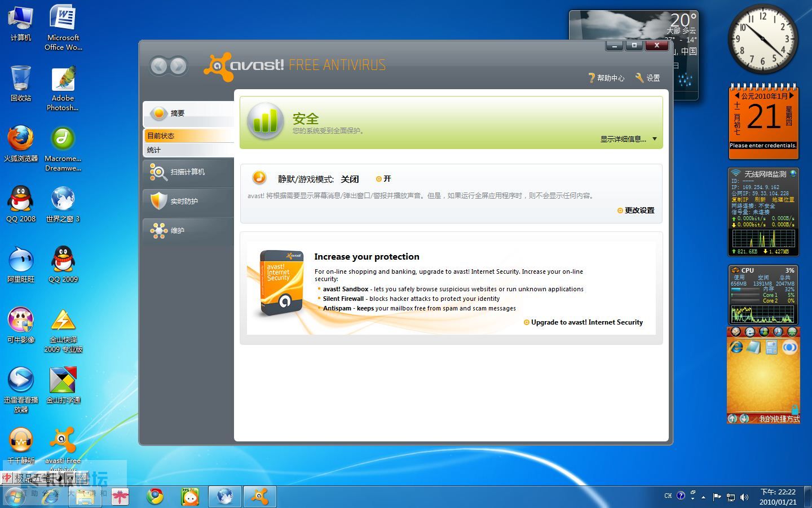
Task: Click the volume icon in system tray
Action: [x=744, y=497]
